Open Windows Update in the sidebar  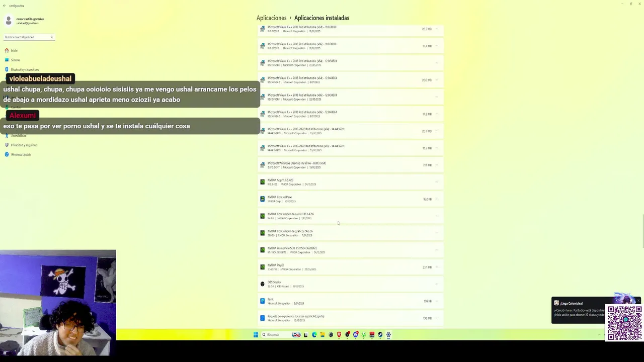(18, 154)
